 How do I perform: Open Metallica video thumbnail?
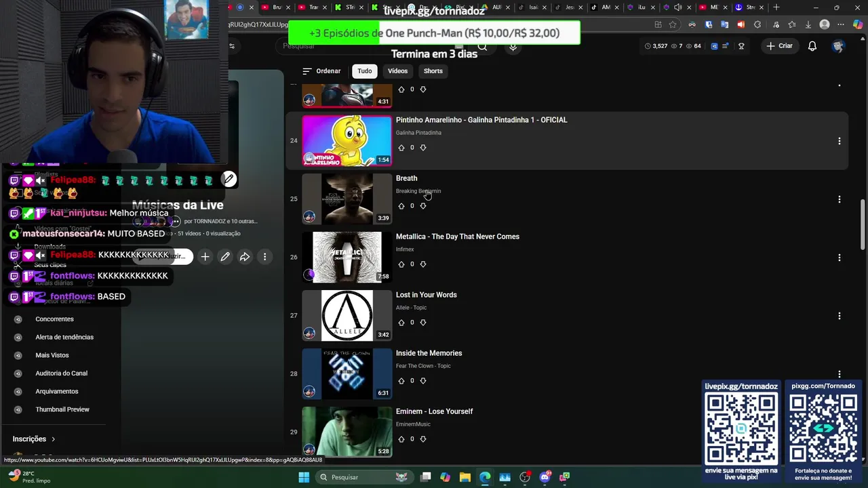347,257
